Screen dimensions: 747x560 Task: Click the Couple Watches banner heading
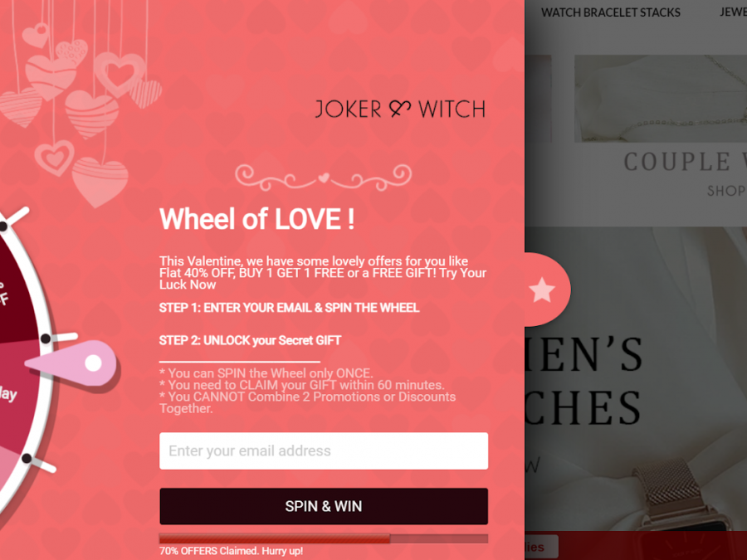(x=685, y=162)
